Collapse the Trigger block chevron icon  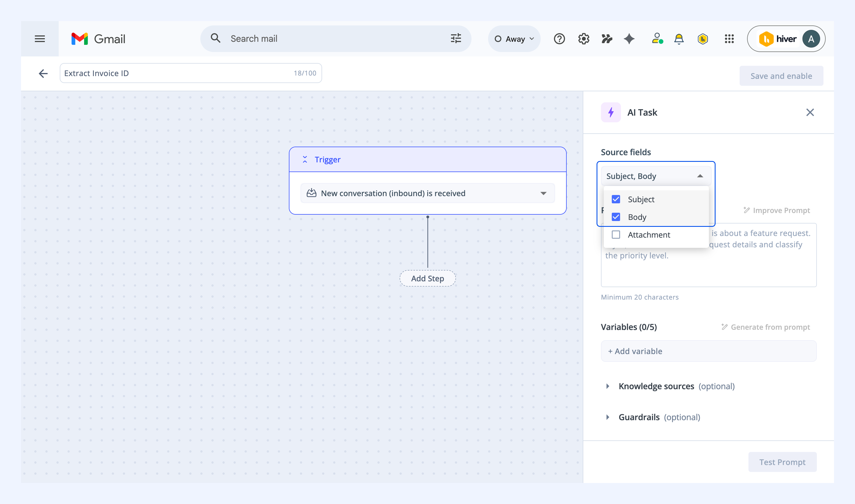click(305, 159)
